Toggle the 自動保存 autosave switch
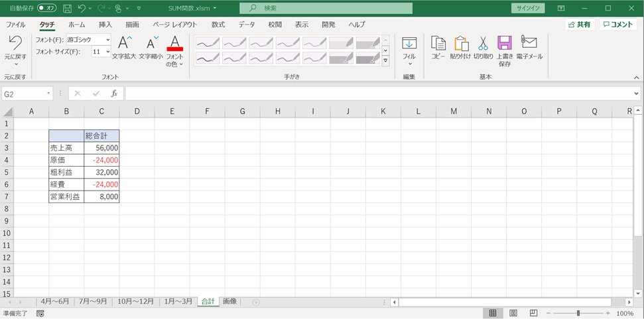Screen dimensions: 644x320 pos(46,8)
